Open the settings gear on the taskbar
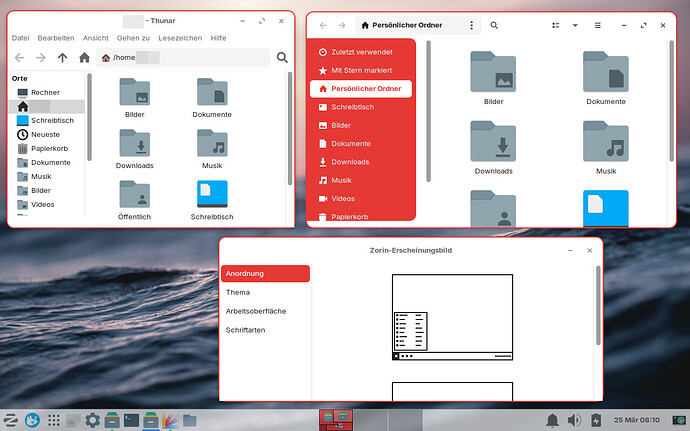 (93, 420)
